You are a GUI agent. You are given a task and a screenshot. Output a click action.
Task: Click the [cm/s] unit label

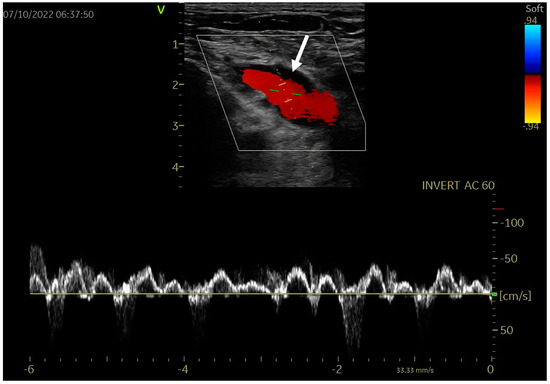(515, 296)
